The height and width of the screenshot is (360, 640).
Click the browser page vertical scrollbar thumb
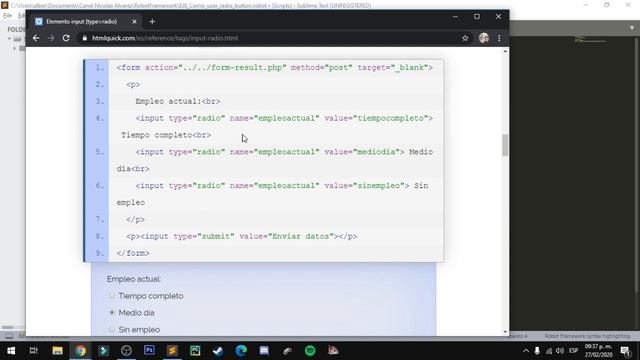click(505, 145)
